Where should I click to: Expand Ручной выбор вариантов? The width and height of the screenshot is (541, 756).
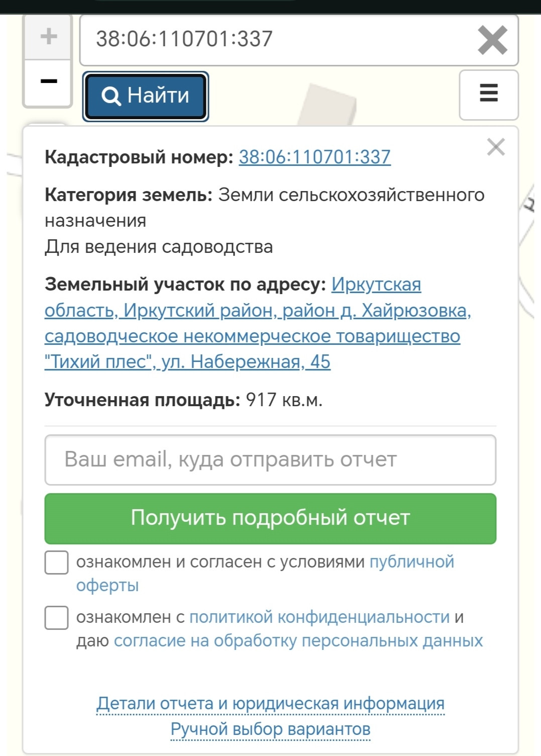point(270,729)
